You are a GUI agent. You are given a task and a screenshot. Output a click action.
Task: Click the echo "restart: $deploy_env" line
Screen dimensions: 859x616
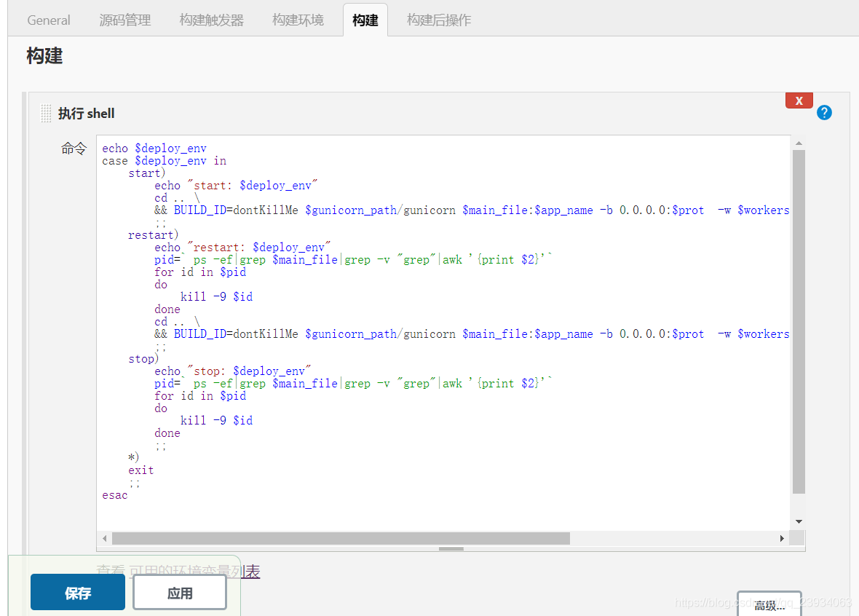pyautogui.click(x=242, y=247)
